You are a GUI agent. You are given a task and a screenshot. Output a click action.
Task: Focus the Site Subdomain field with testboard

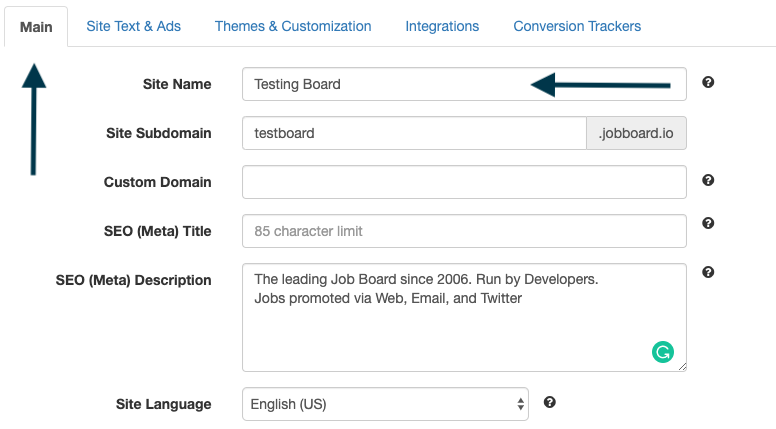tap(413, 133)
